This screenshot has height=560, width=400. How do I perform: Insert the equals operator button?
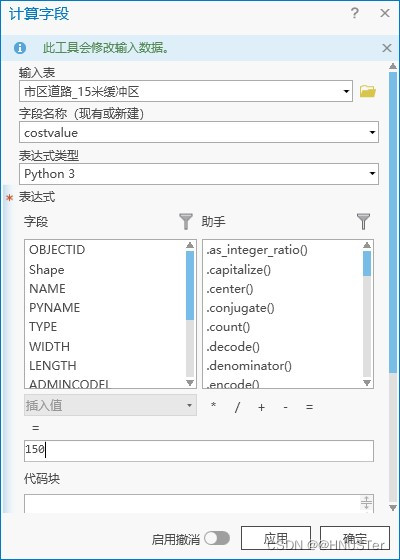point(309,407)
